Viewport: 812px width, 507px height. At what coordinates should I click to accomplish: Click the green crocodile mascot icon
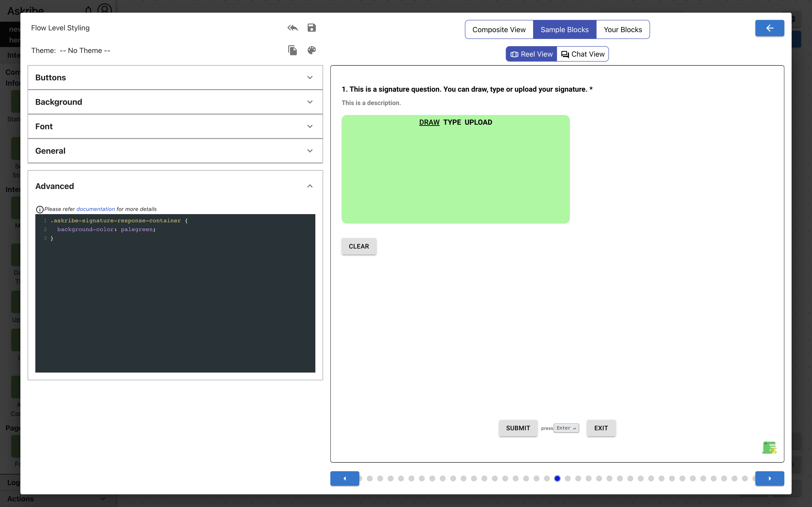[769, 448]
